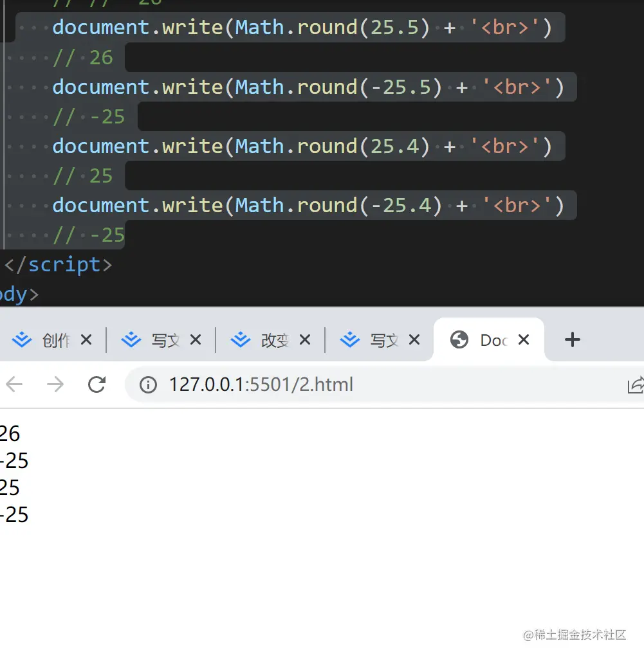Image resolution: width=644 pixels, height=659 pixels.
Task: Click the '// 25' comment line
Action: [x=83, y=176]
